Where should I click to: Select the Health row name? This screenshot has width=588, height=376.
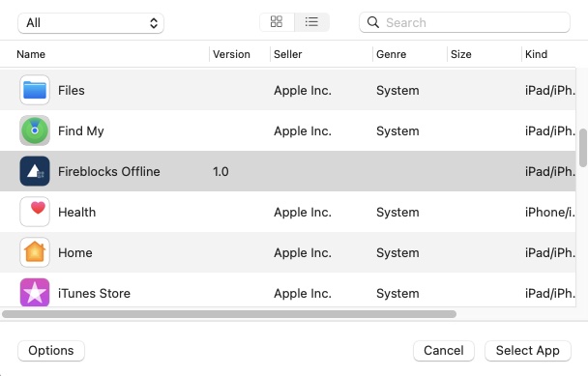tap(76, 213)
